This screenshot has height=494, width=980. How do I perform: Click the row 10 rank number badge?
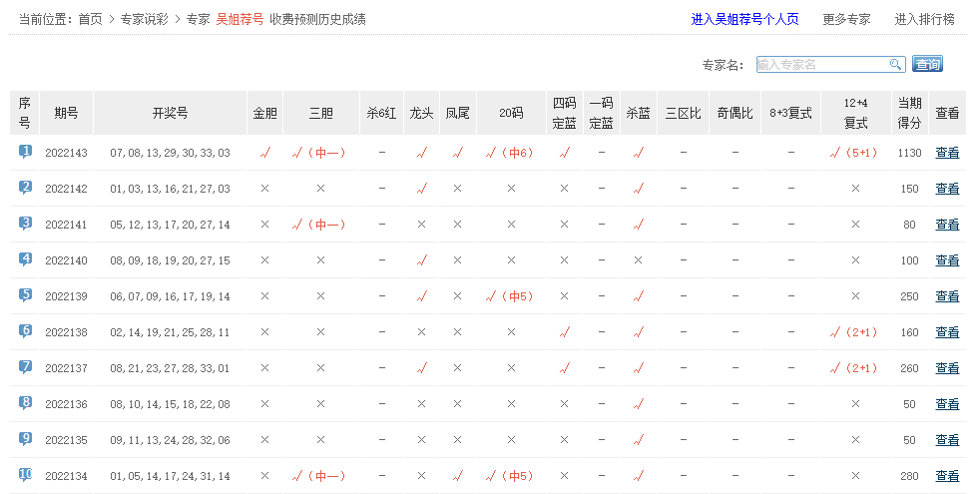click(x=25, y=475)
